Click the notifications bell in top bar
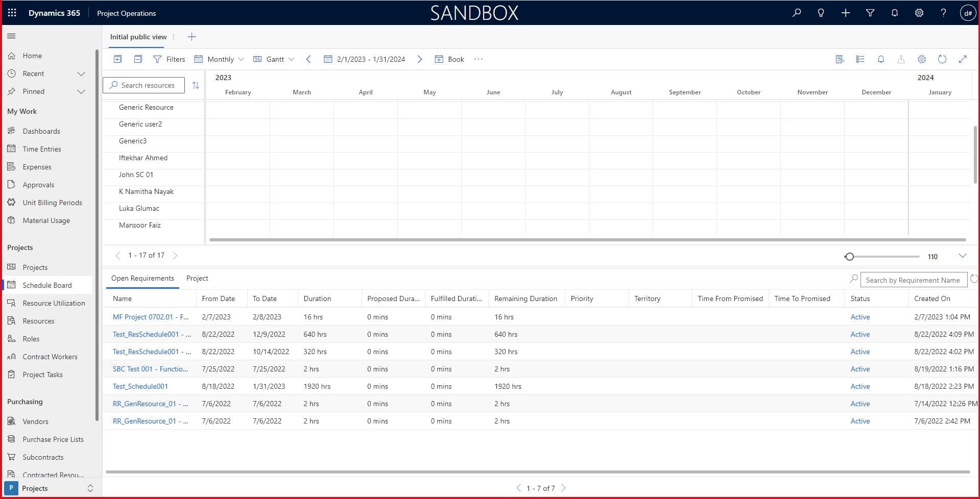980x499 pixels. 894,13
